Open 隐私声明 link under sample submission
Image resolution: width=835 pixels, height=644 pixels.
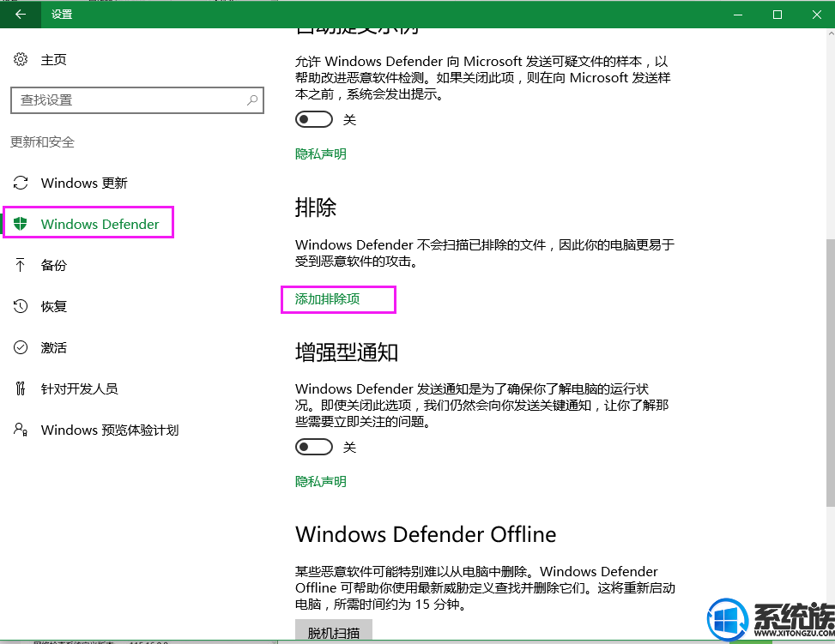coord(321,153)
